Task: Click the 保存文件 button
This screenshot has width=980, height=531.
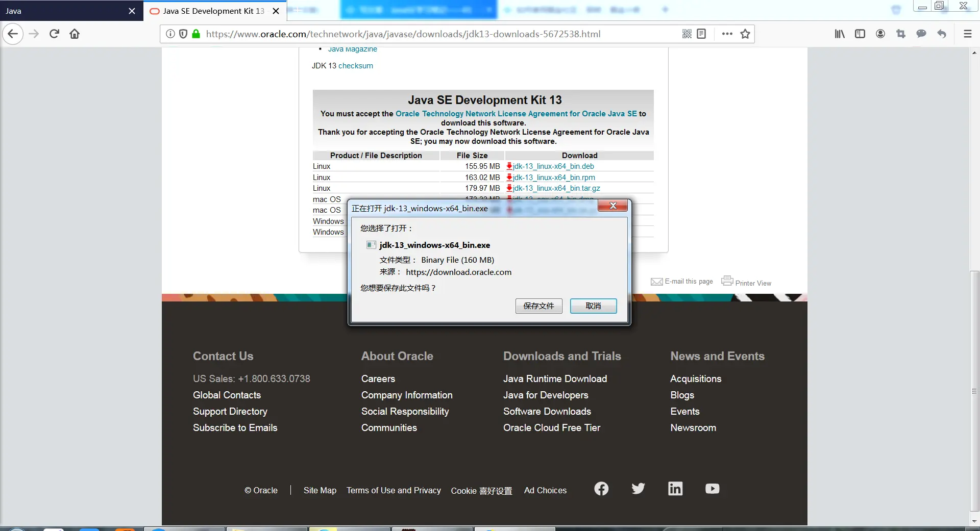Action: (x=538, y=306)
